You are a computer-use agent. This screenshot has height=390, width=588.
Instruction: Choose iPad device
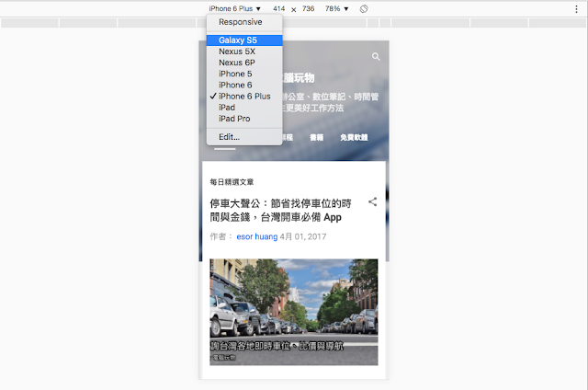[244, 108]
